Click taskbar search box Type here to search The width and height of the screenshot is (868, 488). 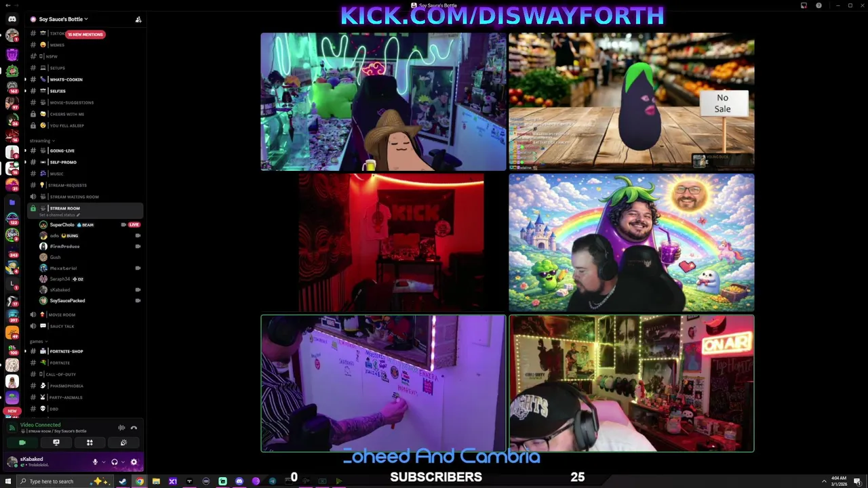[66, 481]
